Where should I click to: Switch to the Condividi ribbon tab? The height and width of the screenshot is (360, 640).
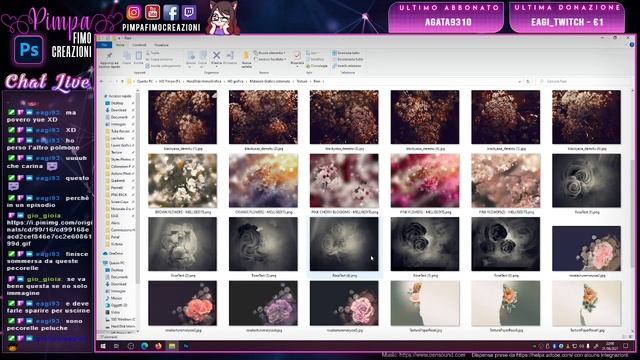[139, 45]
